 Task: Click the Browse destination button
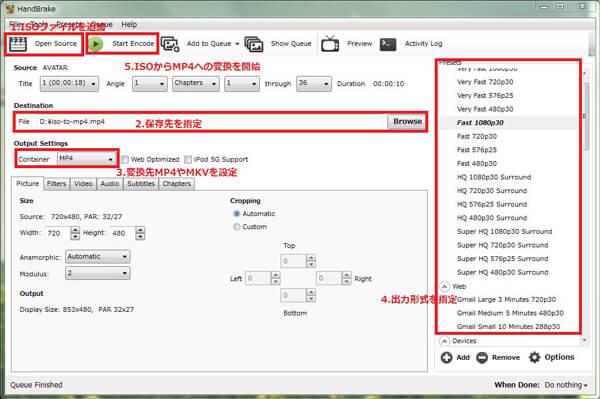coord(407,122)
